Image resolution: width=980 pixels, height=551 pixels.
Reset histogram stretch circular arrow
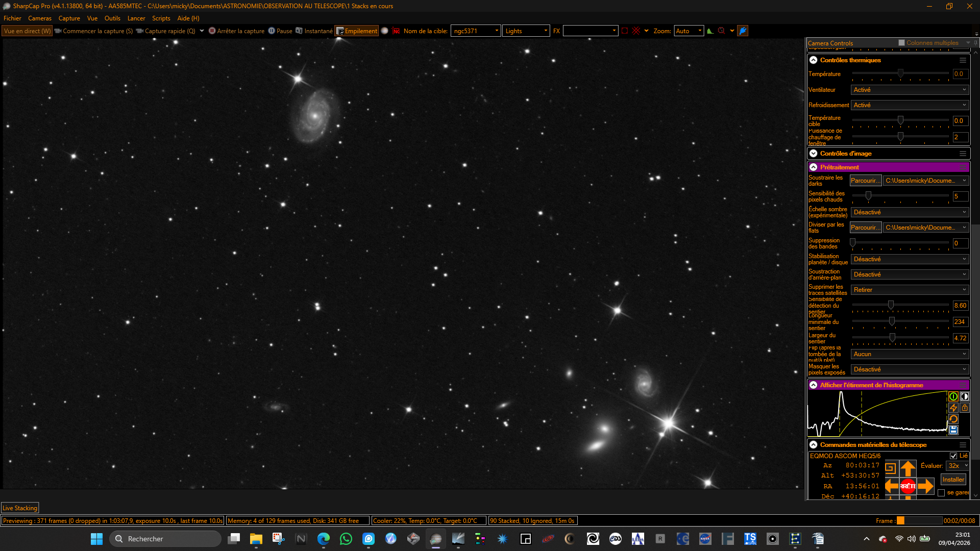click(953, 419)
